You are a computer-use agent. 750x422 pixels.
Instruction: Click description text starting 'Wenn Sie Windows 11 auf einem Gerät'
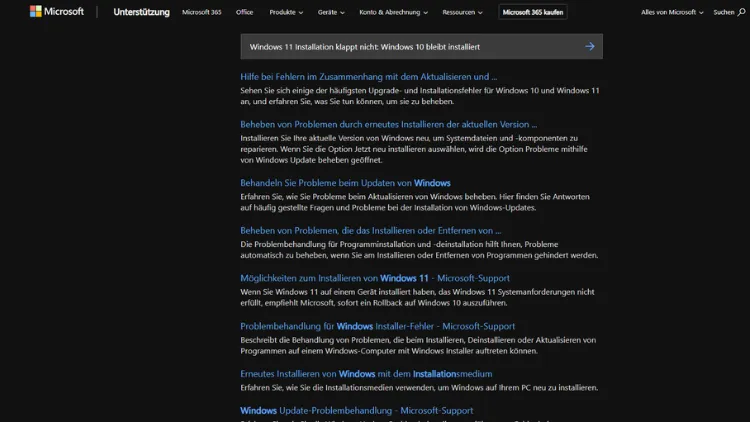[417, 297]
